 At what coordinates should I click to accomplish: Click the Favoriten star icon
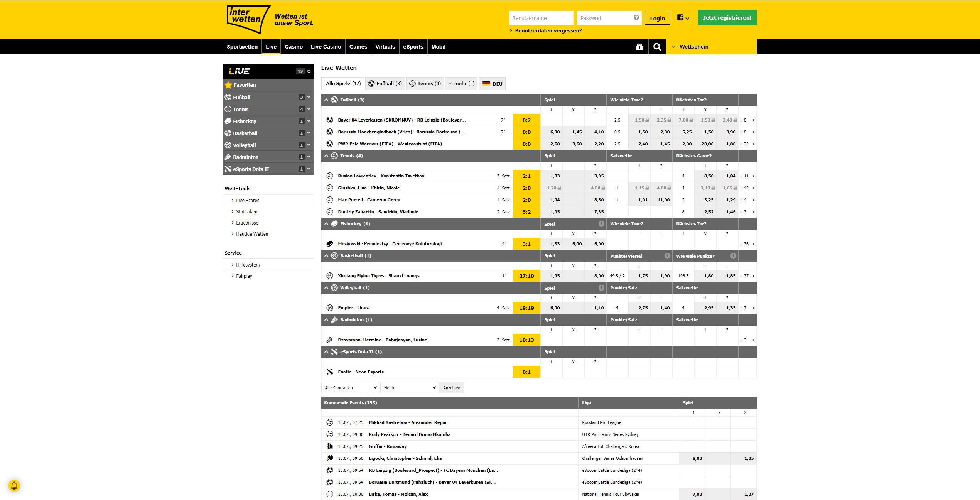(x=228, y=85)
